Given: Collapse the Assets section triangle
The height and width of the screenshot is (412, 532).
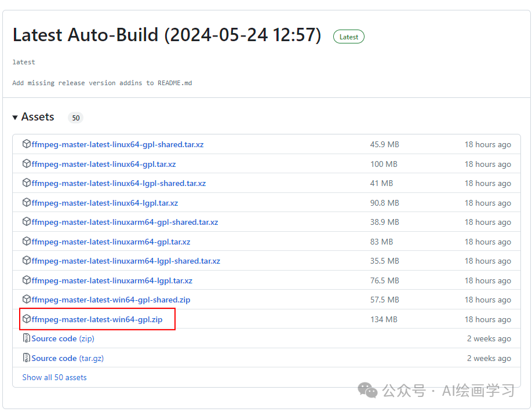Looking at the screenshot, I should click(x=15, y=118).
